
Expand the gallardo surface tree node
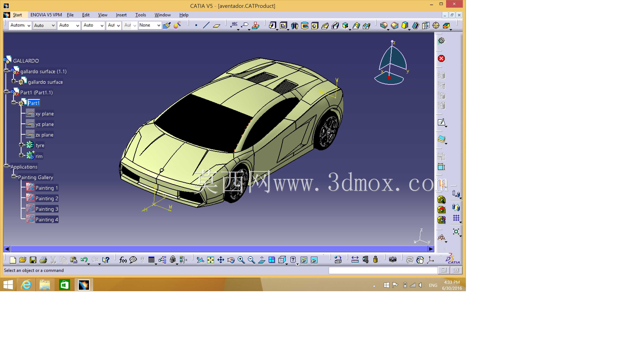tap(13, 81)
